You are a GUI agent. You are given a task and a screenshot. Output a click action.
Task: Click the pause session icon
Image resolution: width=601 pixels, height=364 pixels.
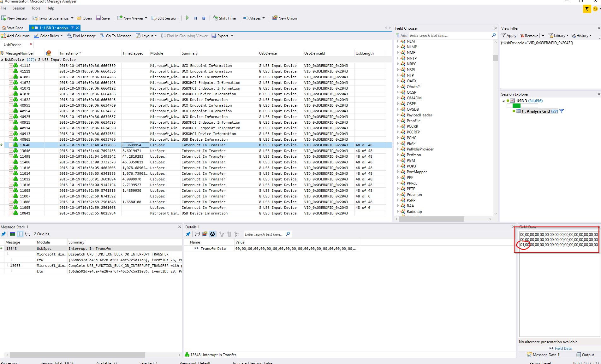(x=195, y=18)
